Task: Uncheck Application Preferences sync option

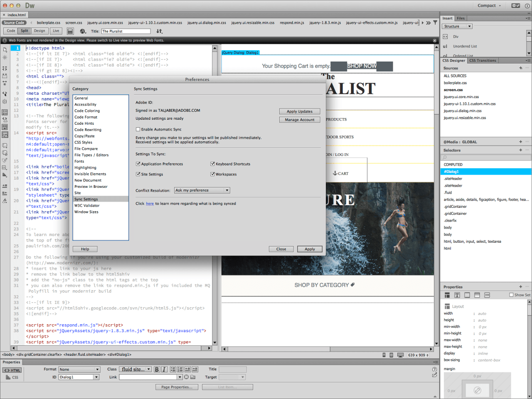Action: [138, 164]
